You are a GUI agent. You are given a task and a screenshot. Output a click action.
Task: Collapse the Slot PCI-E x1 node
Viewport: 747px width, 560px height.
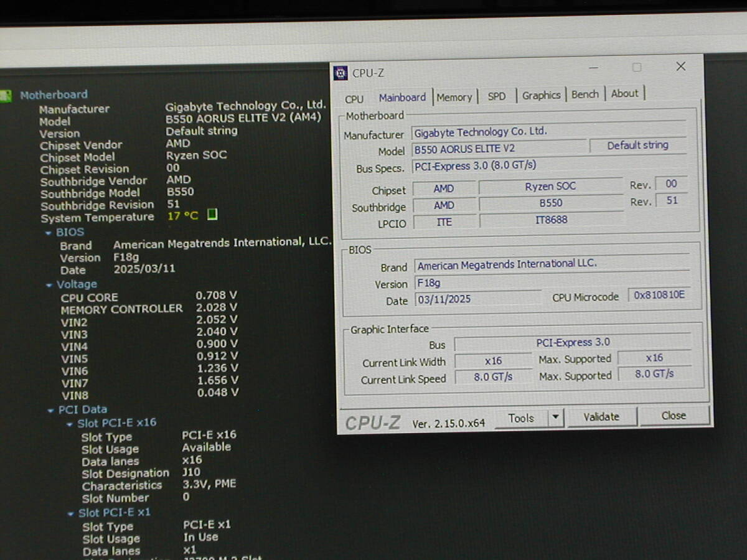point(71,513)
